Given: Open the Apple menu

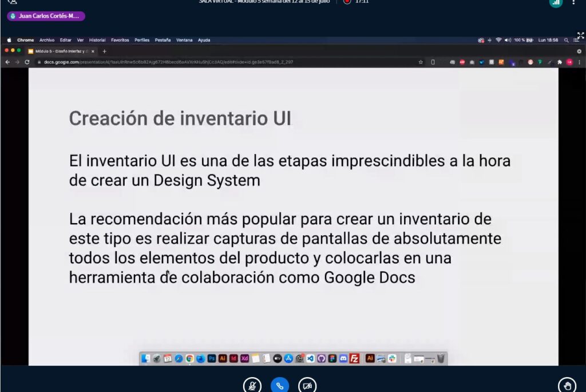Looking at the screenshot, I should [x=9, y=40].
